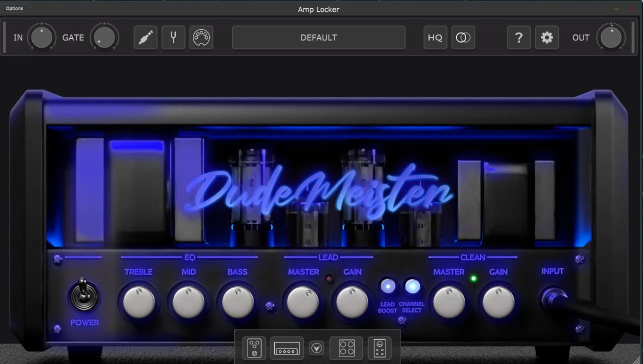Open the gear settings button
The height and width of the screenshot is (364, 643).
[547, 37]
